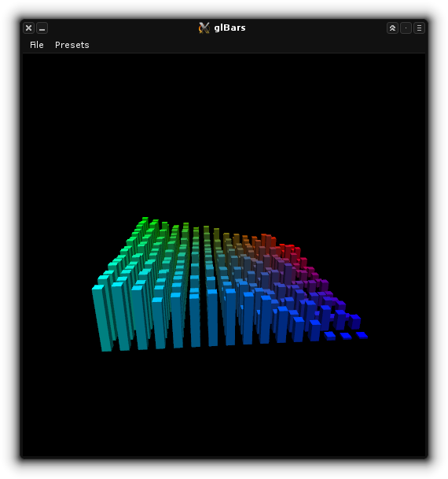The width and height of the screenshot is (448, 479).
Task: Click the small dot titlebar button
Action: 406,28
